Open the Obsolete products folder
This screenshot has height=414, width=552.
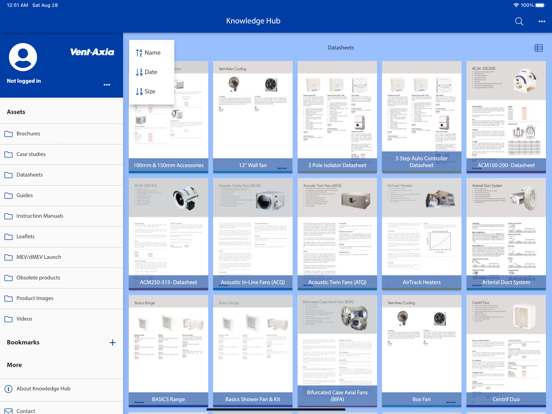tap(61, 277)
